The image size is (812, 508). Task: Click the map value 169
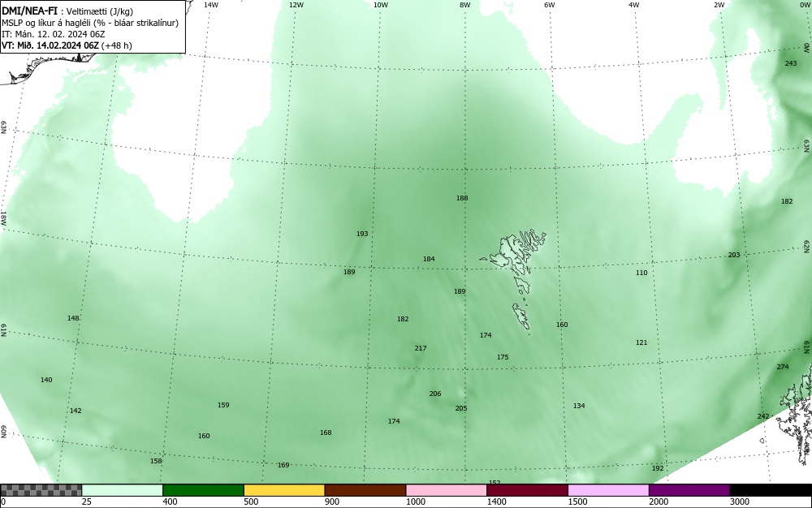(x=283, y=465)
